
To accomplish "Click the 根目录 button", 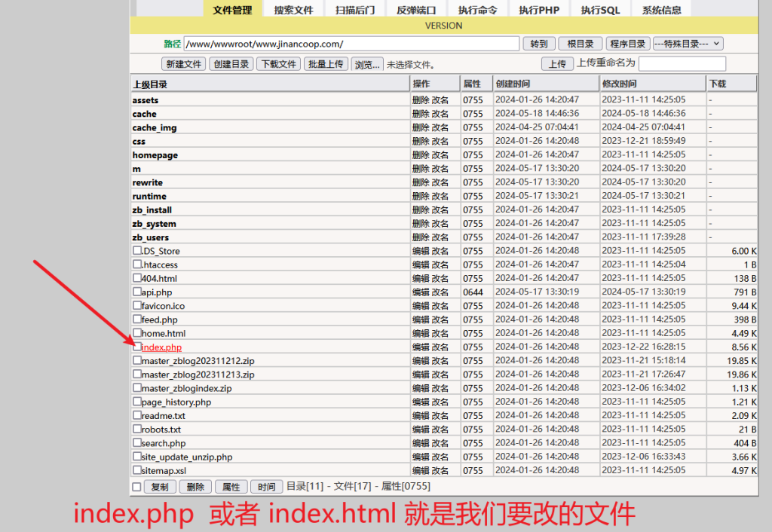I will (581, 44).
